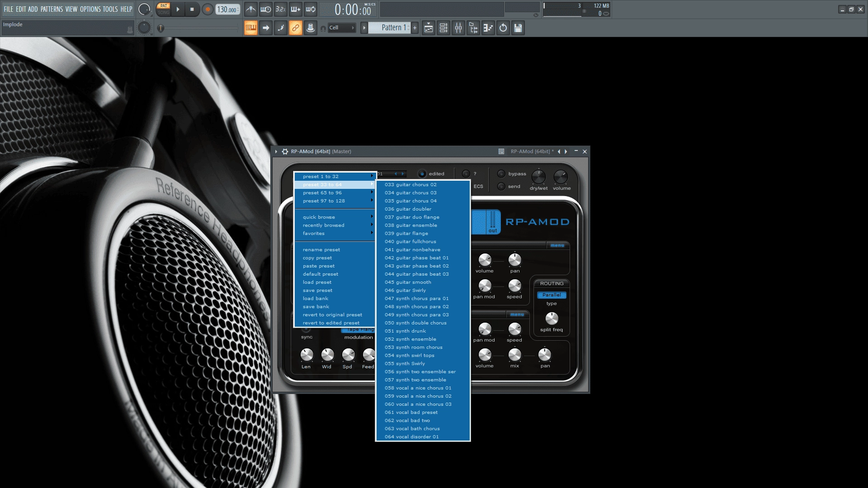This screenshot has height=488, width=868.
Task: Click the question mark help button
Action: (466, 174)
